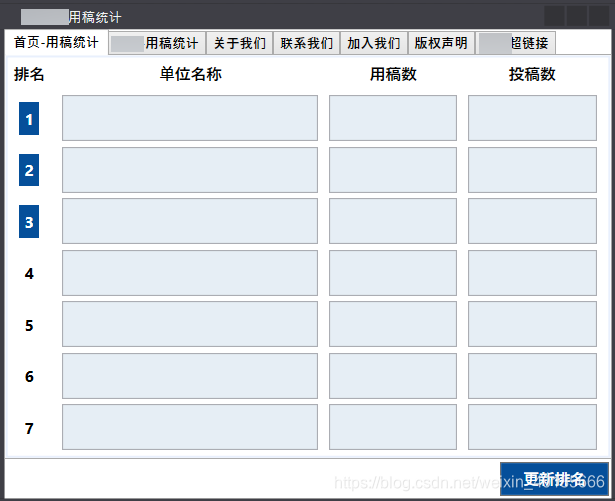This screenshot has width=615, height=501.
Task: Click the 用稿数 column header
Action: (393, 74)
